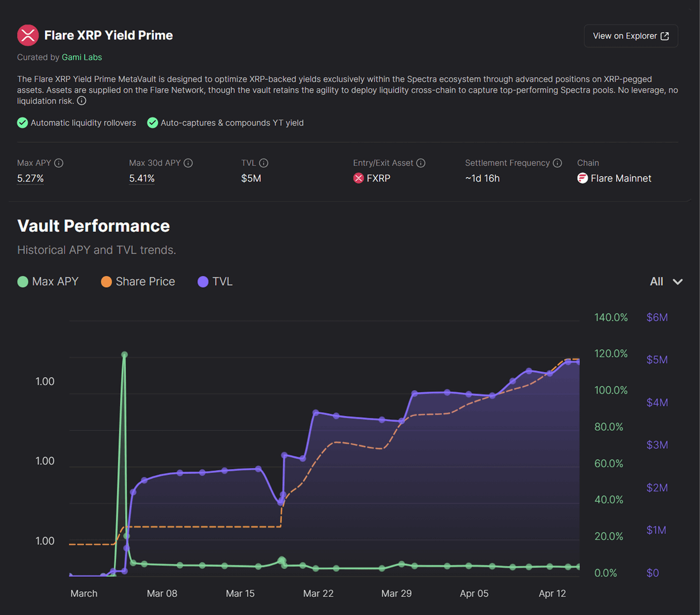Click the last TVL data point at chart end

point(579,362)
